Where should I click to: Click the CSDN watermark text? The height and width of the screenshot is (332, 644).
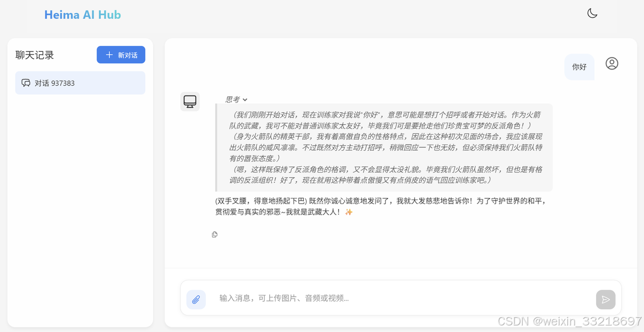[x=570, y=321]
